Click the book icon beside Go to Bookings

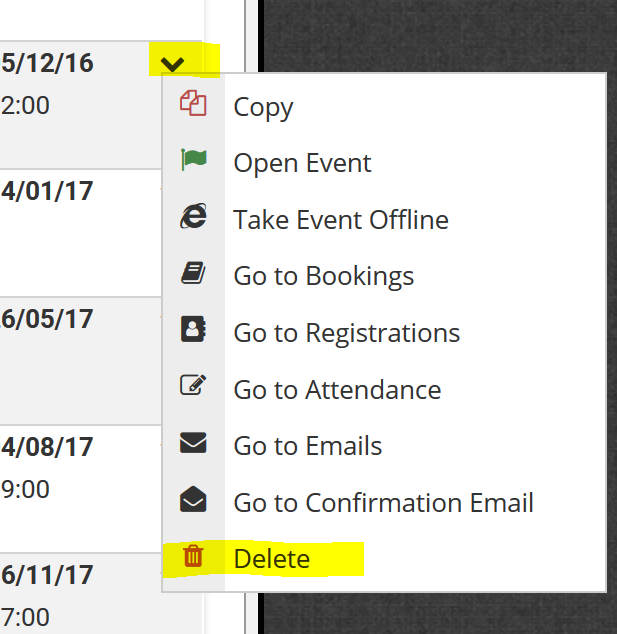pos(193,274)
